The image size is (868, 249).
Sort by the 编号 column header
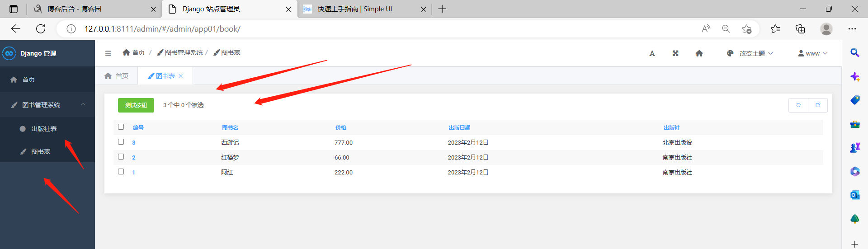tap(138, 128)
